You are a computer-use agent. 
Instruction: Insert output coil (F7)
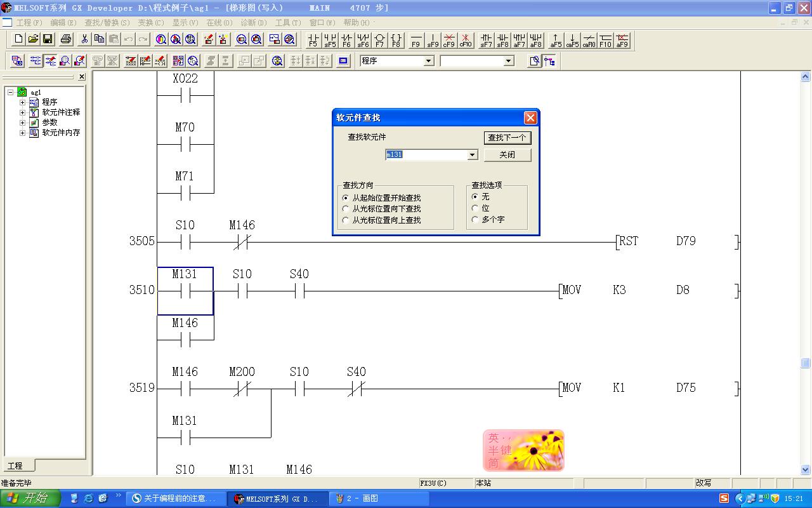(379, 40)
